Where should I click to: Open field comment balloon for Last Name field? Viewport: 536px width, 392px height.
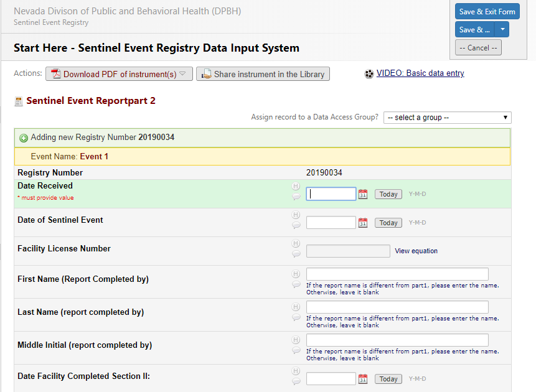[296, 317]
